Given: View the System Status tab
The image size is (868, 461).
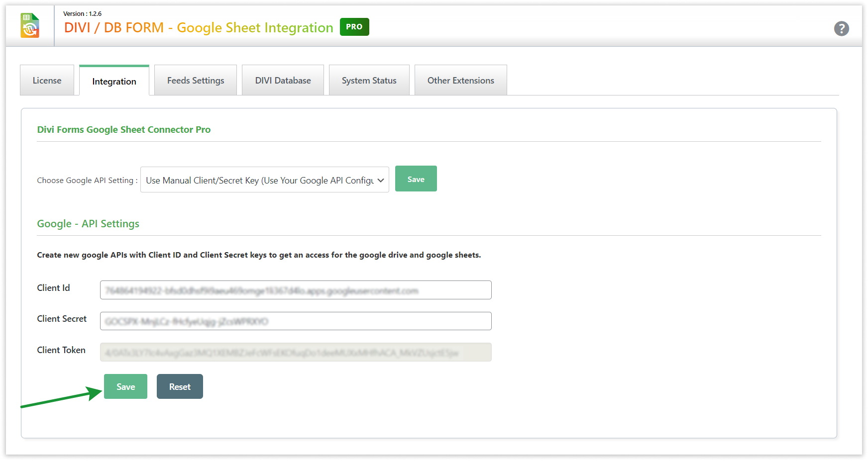Looking at the screenshot, I should pyautogui.click(x=369, y=81).
